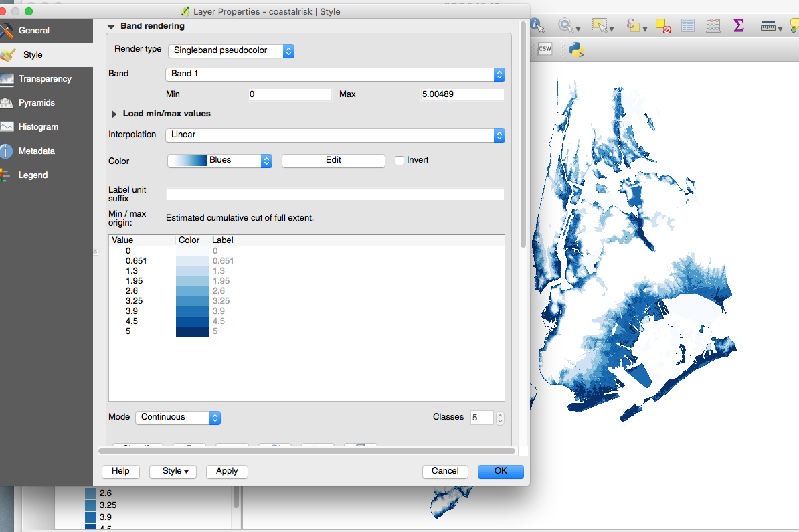Open the Mode Continuous dropdown
Viewport: 799px width, 532px height.
tap(178, 417)
